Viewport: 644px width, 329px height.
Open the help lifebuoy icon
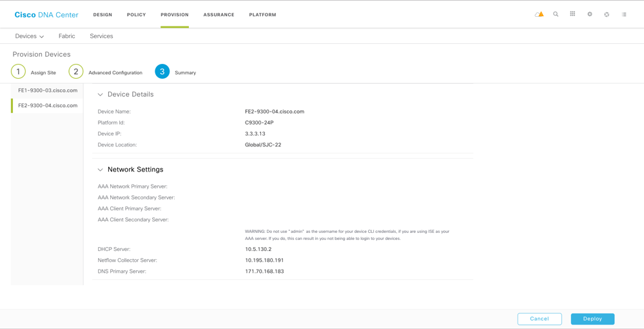pos(607,14)
